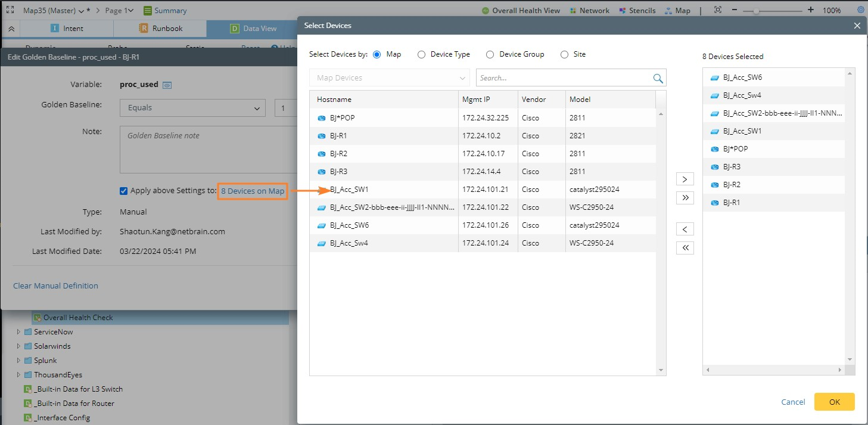Open the Network toolbar icon
The height and width of the screenshot is (425, 868).
(x=573, y=11)
